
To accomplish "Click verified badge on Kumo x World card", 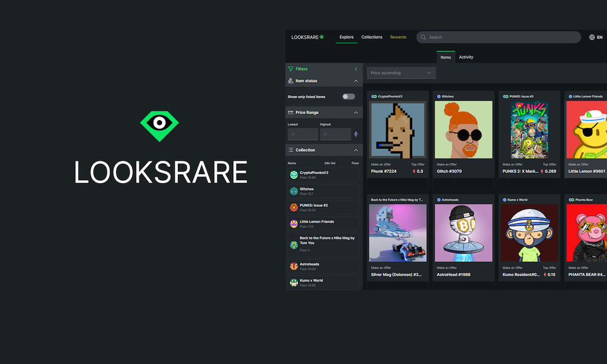I will [504, 200].
